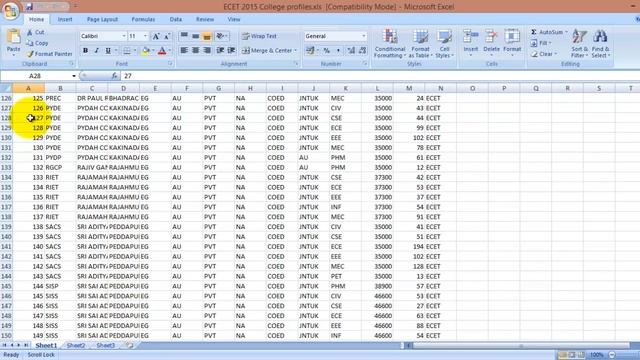Open Sort & Filter menu
Image resolution: width=640 pixels, height=360 pixels.
coord(579,44)
